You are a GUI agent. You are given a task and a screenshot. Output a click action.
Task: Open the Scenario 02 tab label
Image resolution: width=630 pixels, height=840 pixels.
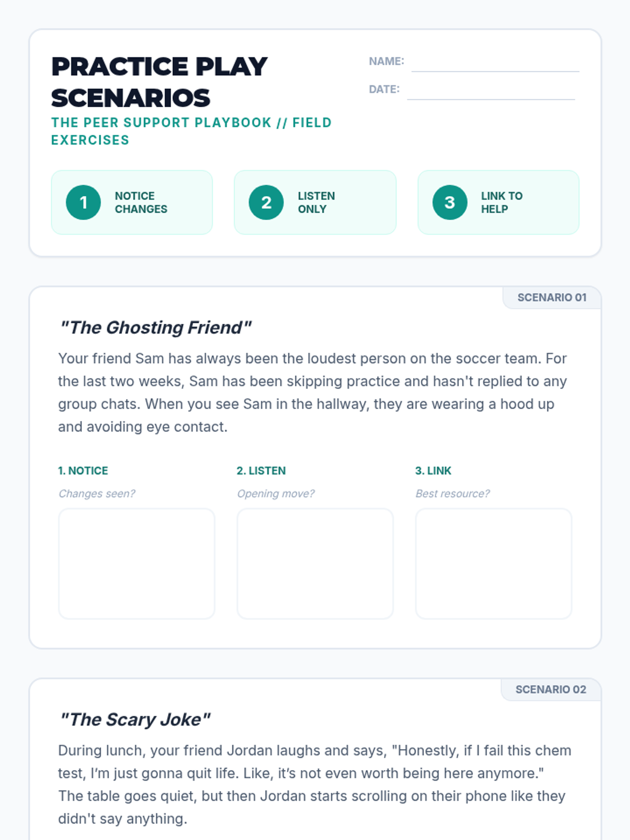pyautogui.click(x=551, y=690)
